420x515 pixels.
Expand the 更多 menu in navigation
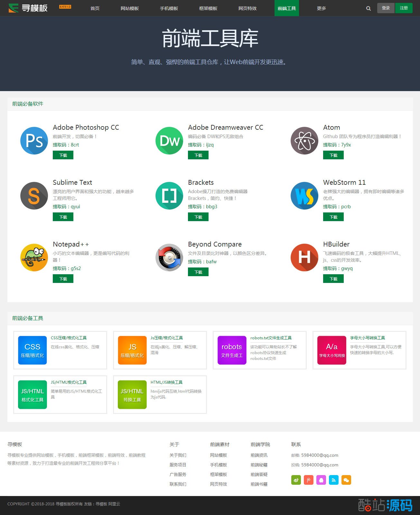pyautogui.click(x=321, y=8)
